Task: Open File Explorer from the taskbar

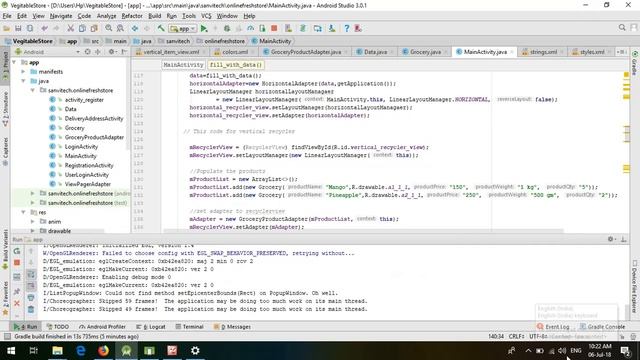Action: tap(58, 351)
